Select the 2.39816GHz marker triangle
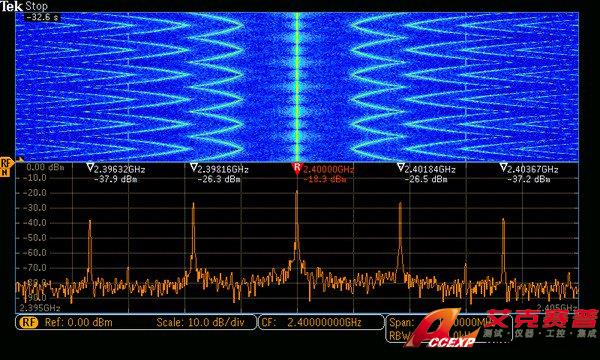 click(194, 167)
